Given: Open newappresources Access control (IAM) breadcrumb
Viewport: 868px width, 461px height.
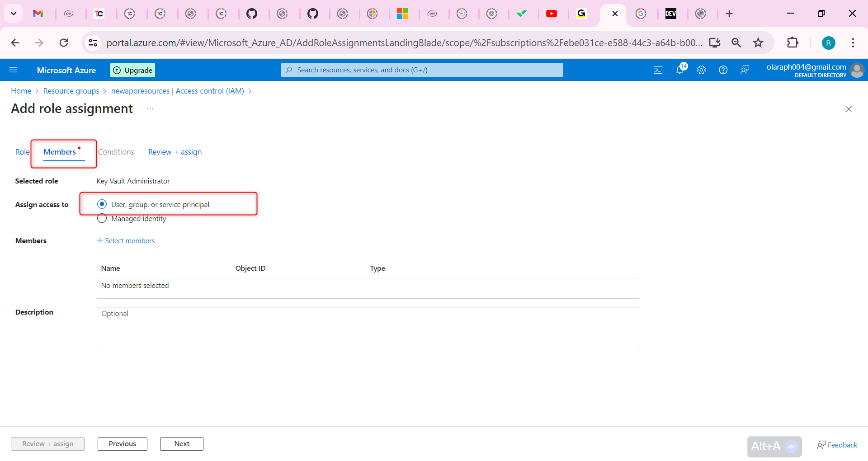Looking at the screenshot, I should pyautogui.click(x=178, y=91).
